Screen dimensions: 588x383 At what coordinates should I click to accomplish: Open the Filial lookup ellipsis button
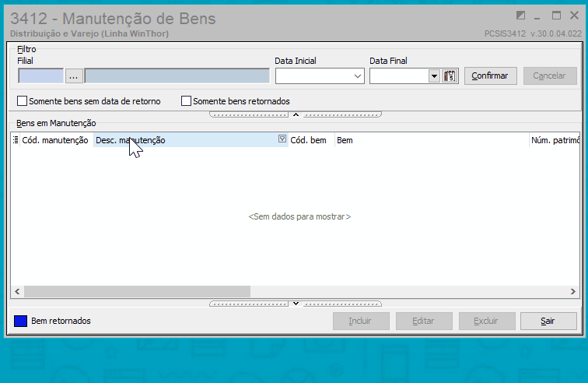(x=74, y=76)
